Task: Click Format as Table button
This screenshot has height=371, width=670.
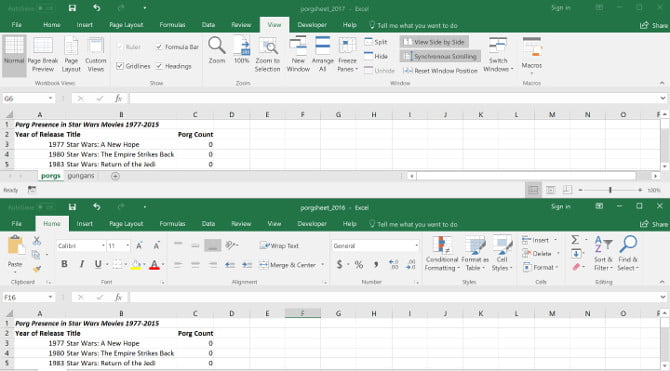Action: point(474,253)
